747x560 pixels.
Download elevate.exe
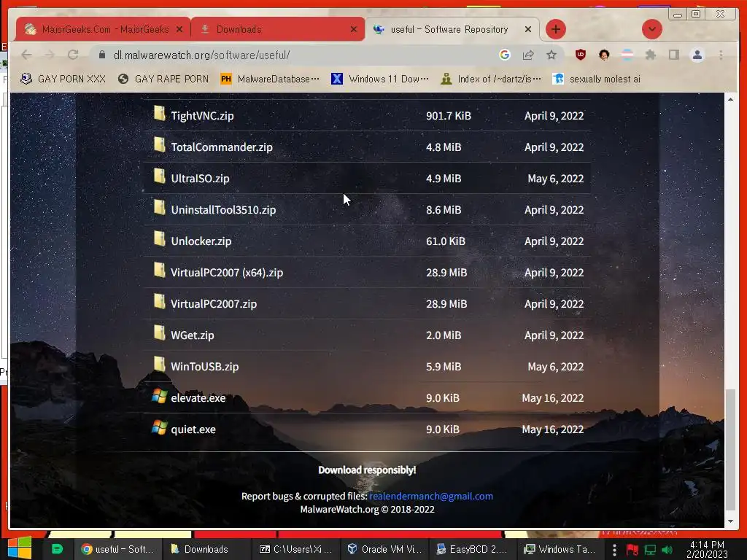[198, 399]
